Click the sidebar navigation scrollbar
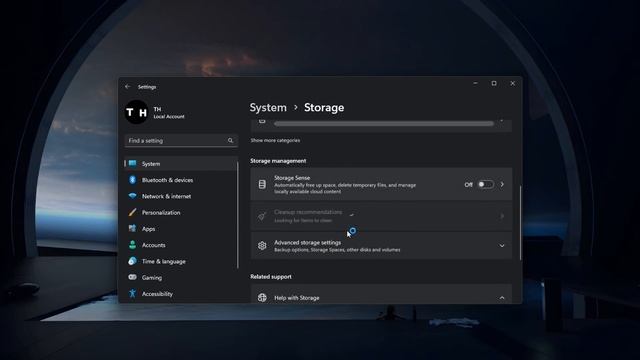Viewport: 640px width, 360px height. (238, 215)
